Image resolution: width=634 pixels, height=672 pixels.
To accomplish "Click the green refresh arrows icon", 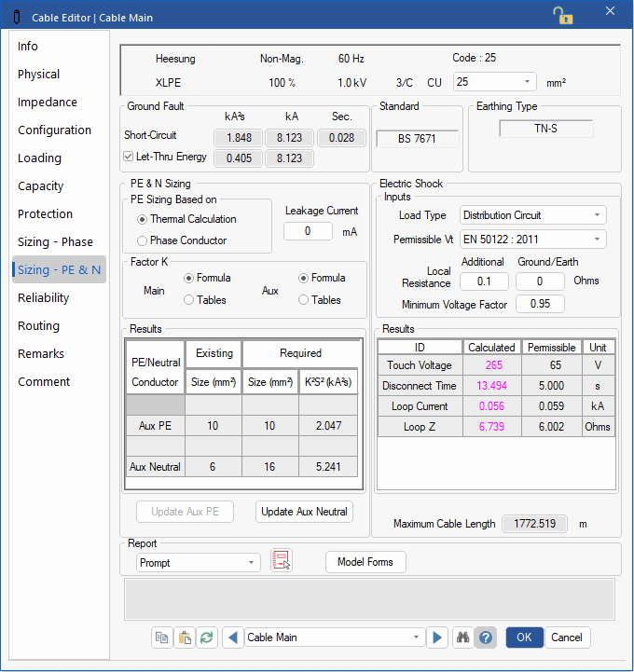I will 207,638.
